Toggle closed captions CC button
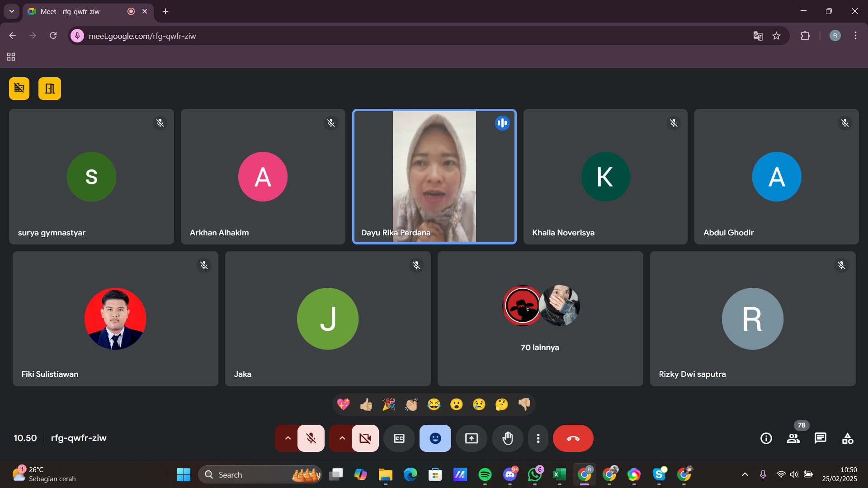868x488 pixels. (x=399, y=438)
